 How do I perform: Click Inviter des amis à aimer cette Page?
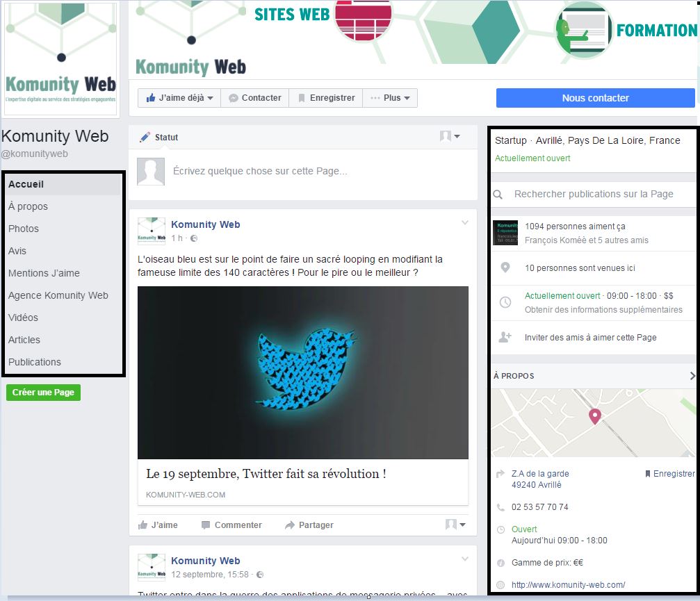coord(590,338)
